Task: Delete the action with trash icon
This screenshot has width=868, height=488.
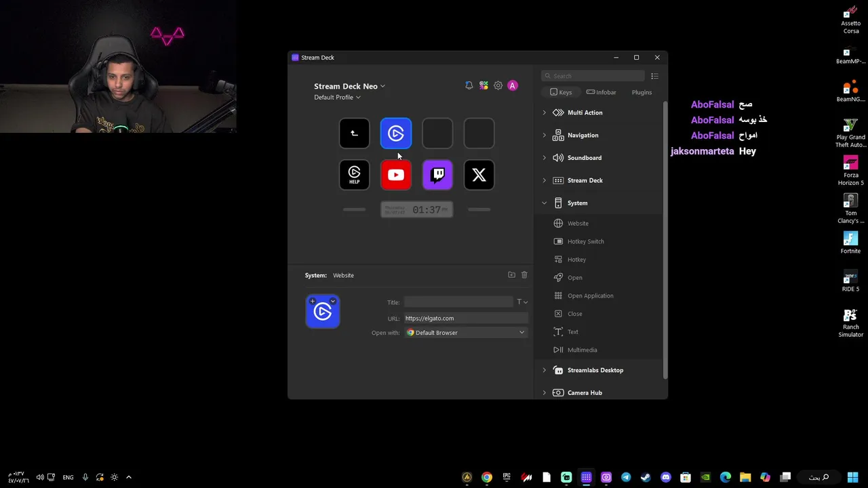Action: click(x=524, y=274)
